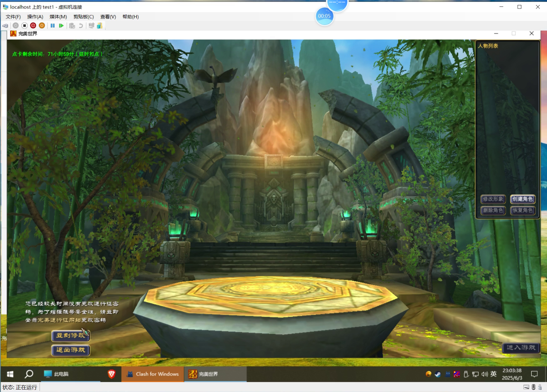Click the 创建角色 button
This screenshot has height=392, width=547.
[523, 199]
